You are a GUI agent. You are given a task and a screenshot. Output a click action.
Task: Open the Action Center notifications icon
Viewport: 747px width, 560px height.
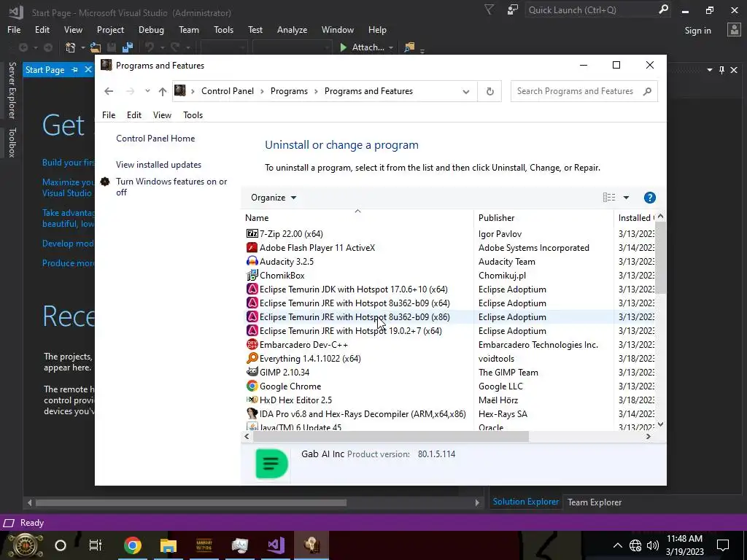click(723, 545)
